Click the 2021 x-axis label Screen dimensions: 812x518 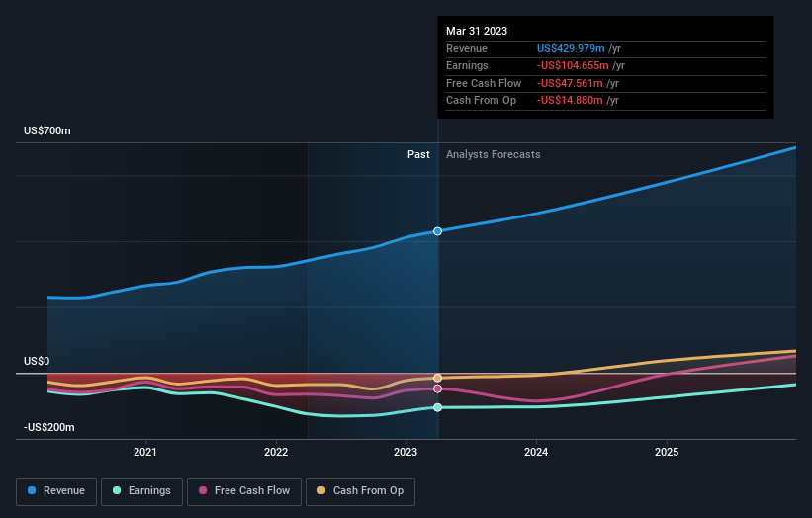coord(145,453)
